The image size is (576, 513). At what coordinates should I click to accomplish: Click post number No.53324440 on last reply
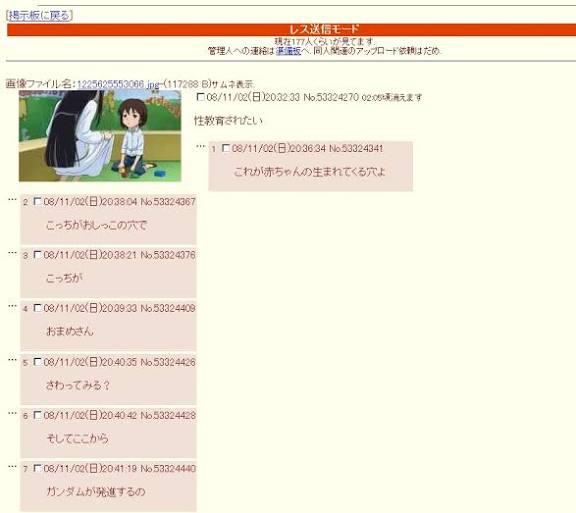pyautogui.click(x=168, y=469)
